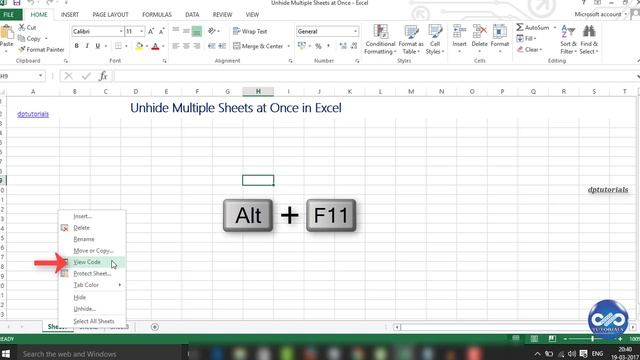Center text horizontally
Image resolution: width=640 pixels, height=360 pixels.
[x=186, y=46]
